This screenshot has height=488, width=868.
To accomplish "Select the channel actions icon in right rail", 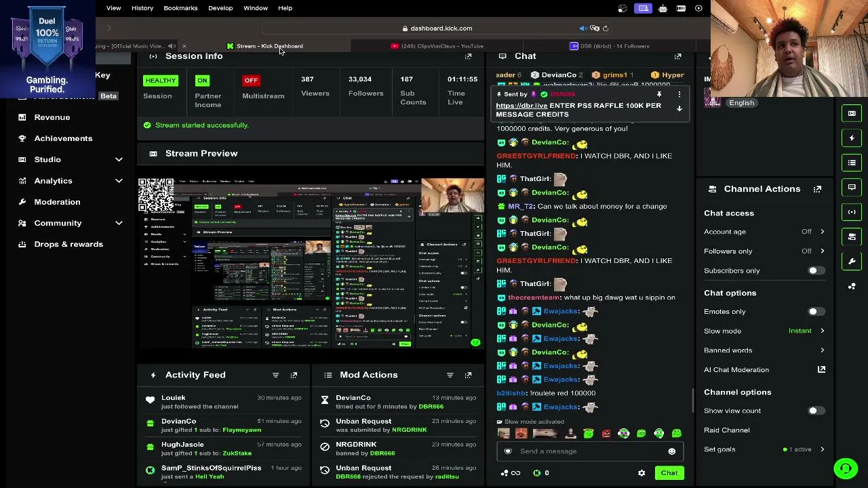I will point(852,237).
